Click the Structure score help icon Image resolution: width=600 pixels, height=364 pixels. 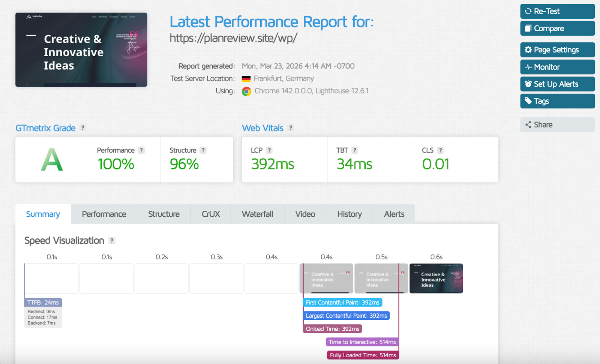click(x=203, y=150)
